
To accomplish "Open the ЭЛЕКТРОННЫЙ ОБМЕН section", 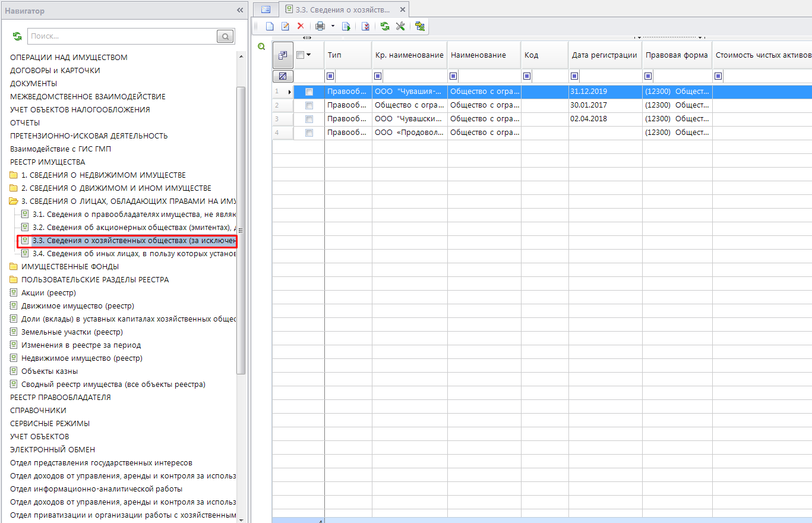I will (x=53, y=449).
